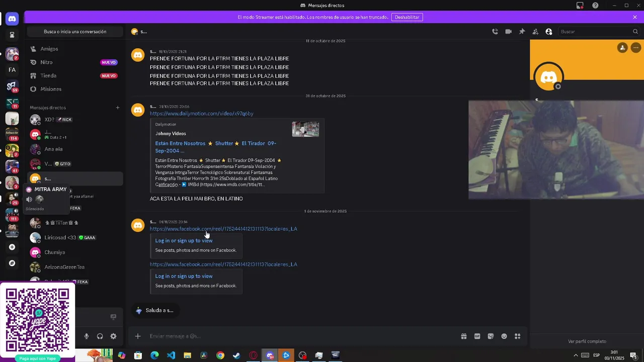Open the help icon in title bar

click(596, 6)
